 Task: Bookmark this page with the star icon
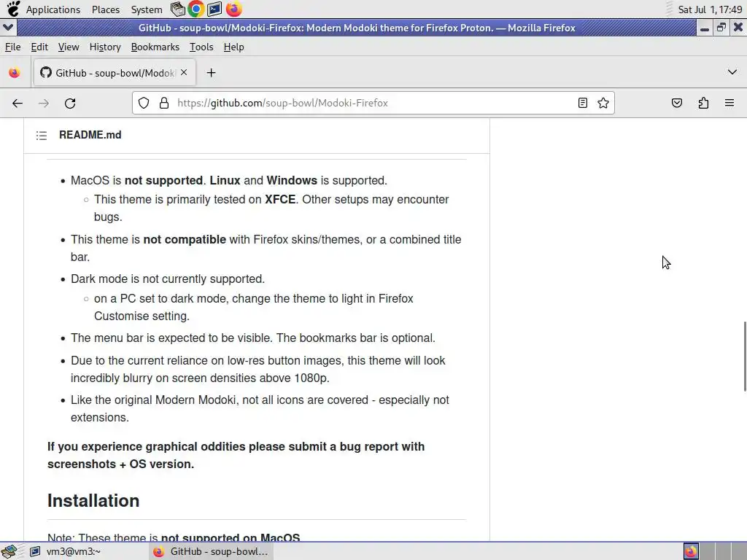click(x=603, y=103)
